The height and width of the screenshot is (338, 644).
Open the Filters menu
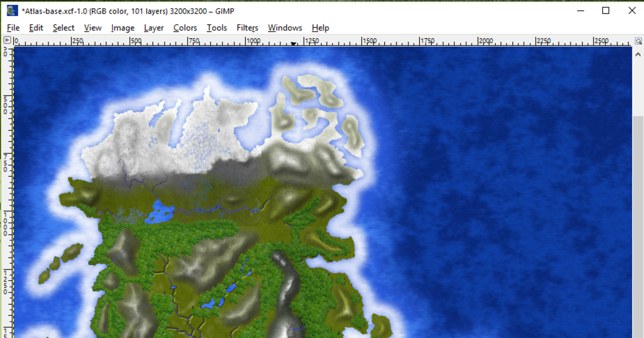click(247, 27)
